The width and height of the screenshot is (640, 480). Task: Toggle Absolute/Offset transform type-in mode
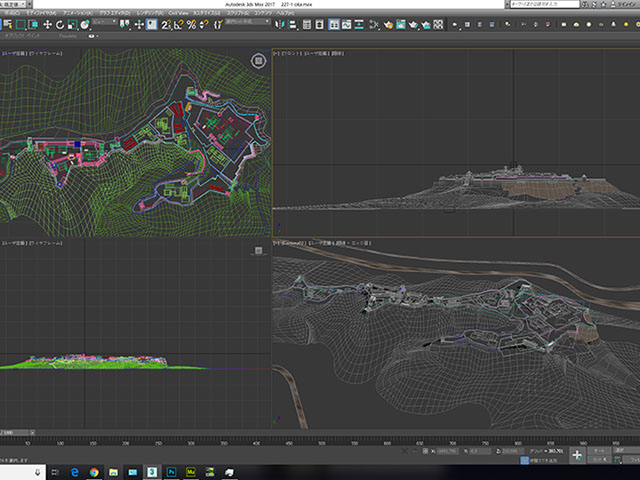[425, 451]
